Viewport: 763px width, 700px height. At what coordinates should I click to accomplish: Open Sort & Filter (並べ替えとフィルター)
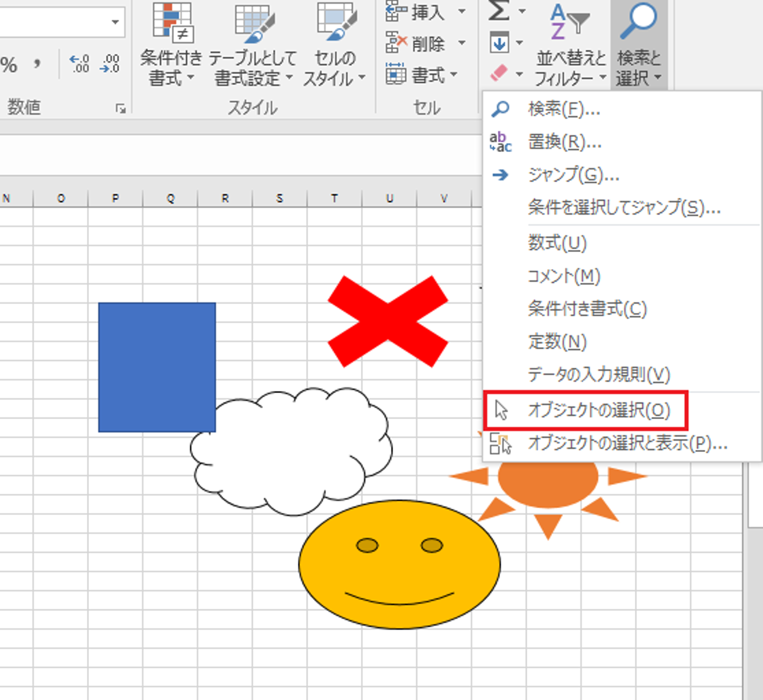(x=571, y=45)
